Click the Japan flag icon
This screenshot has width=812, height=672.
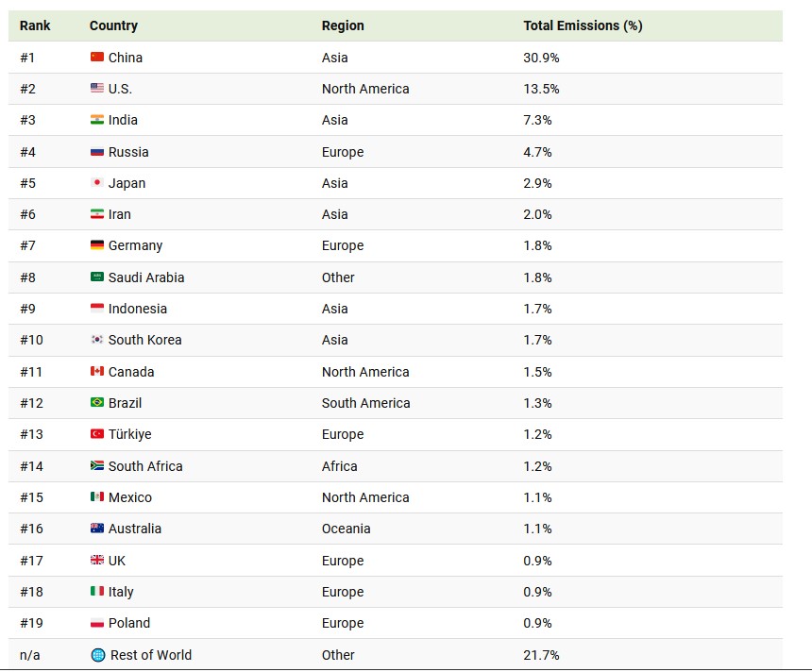click(x=97, y=183)
